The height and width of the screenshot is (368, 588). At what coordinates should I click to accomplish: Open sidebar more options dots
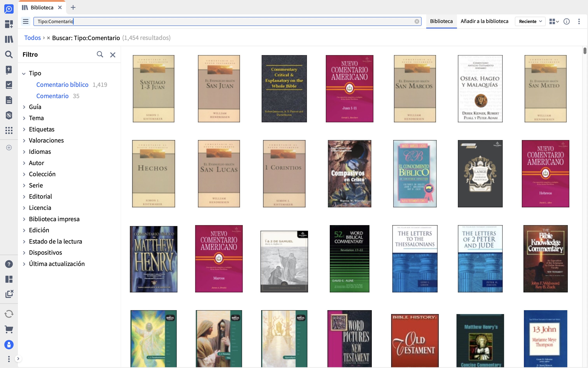point(9,359)
